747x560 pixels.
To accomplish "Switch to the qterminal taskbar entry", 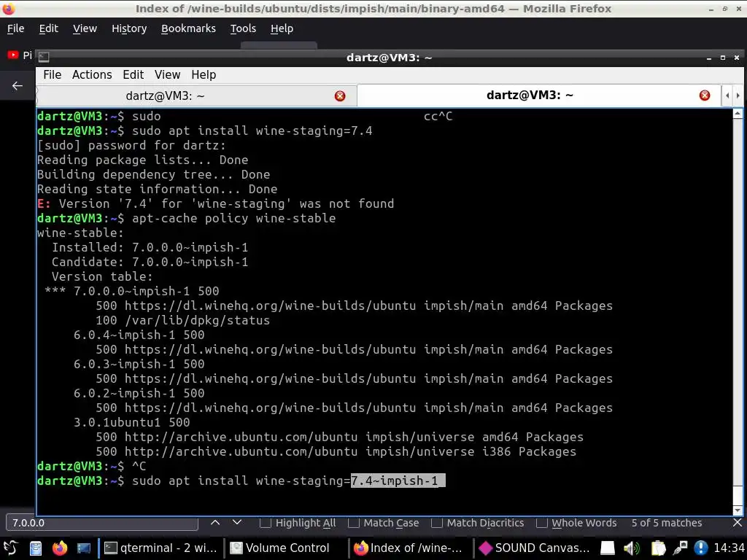I will [x=160, y=548].
